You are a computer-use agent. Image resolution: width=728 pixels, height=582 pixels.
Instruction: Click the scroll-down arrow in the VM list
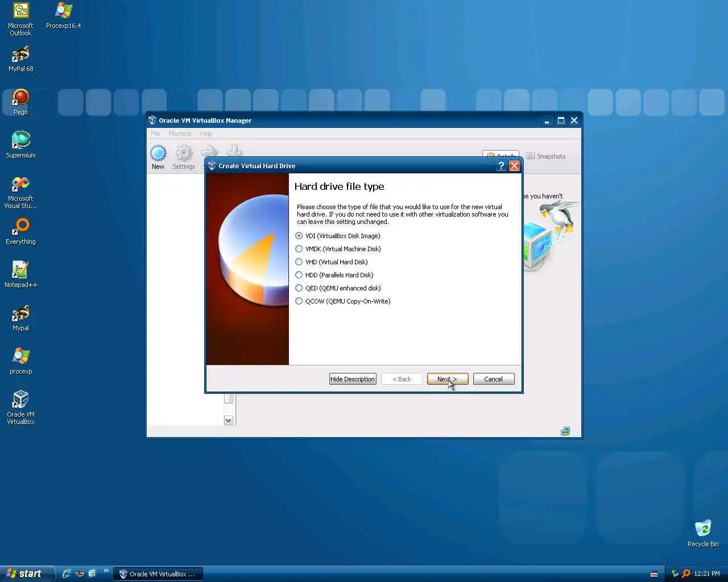pos(229,420)
